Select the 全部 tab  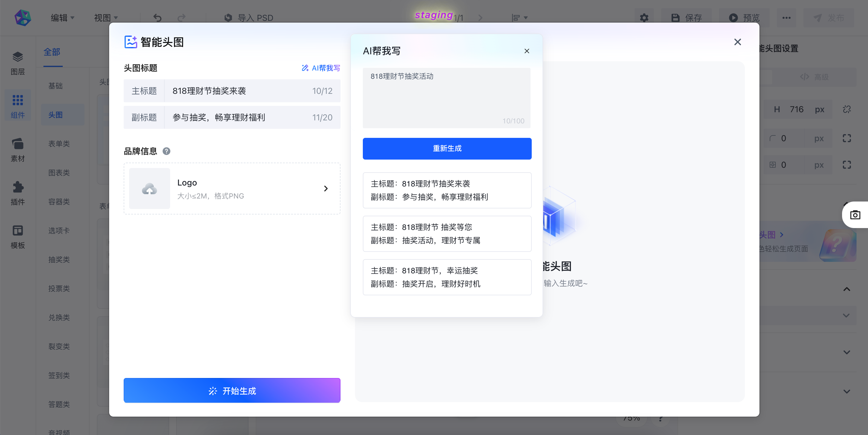pos(52,52)
